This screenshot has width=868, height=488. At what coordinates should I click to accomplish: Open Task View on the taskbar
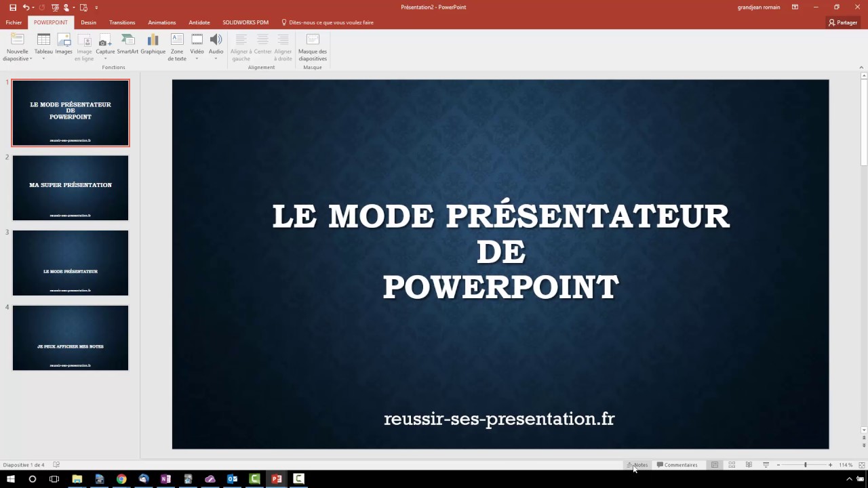(54, 479)
